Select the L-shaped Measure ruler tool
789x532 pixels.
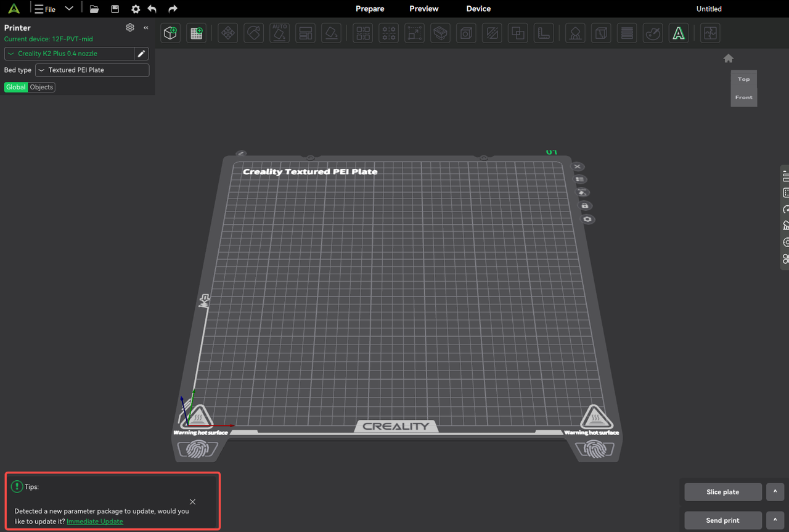(x=544, y=33)
